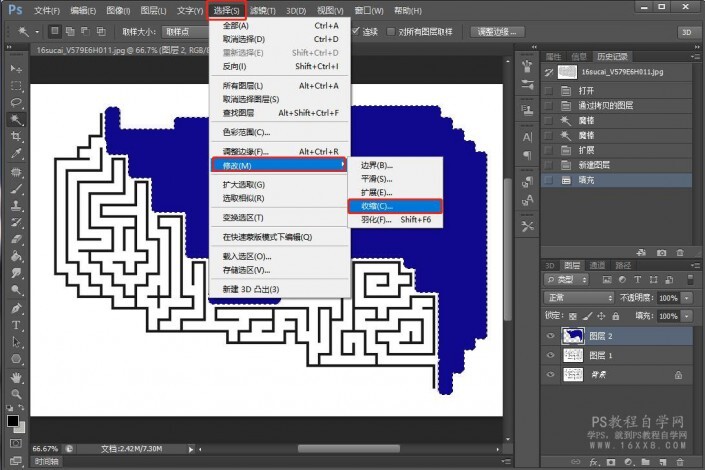Click the foreground color swatch
Screen dimensions: 705x470
[13, 422]
